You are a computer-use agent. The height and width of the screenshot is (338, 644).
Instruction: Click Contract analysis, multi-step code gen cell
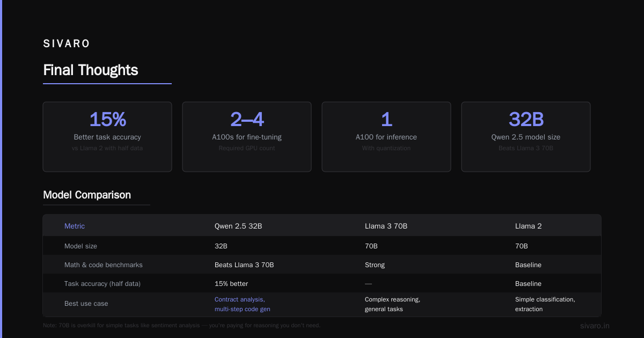[243, 304]
